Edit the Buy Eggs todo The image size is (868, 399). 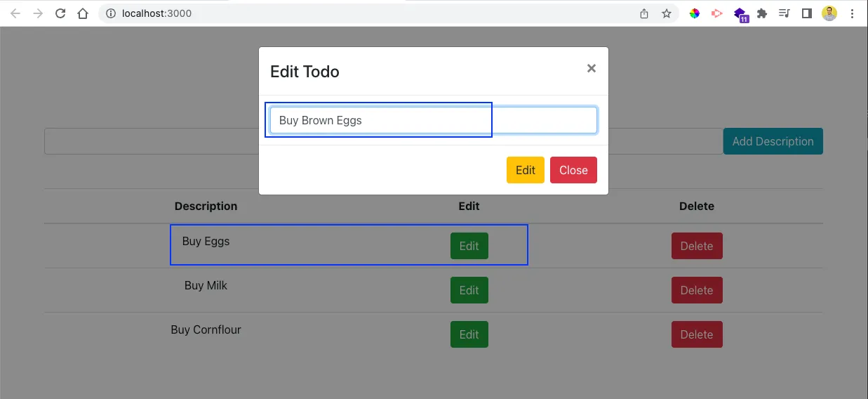469,246
